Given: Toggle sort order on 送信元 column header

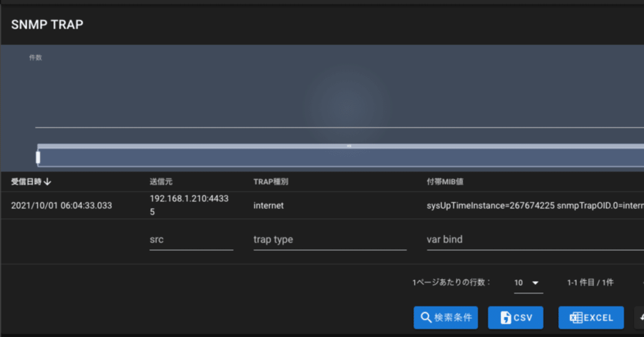Looking at the screenshot, I should 161,182.
